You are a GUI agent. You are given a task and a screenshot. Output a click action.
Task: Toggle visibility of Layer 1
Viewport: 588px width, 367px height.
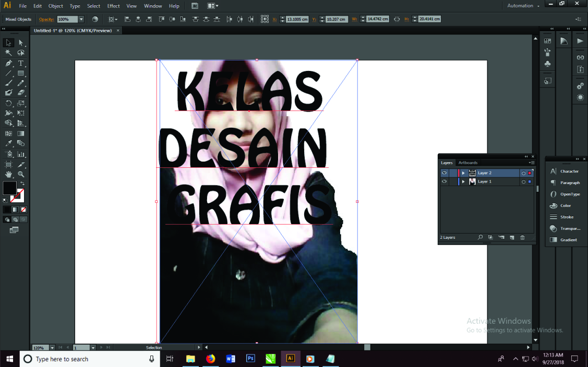pyautogui.click(x=445, y=182)
